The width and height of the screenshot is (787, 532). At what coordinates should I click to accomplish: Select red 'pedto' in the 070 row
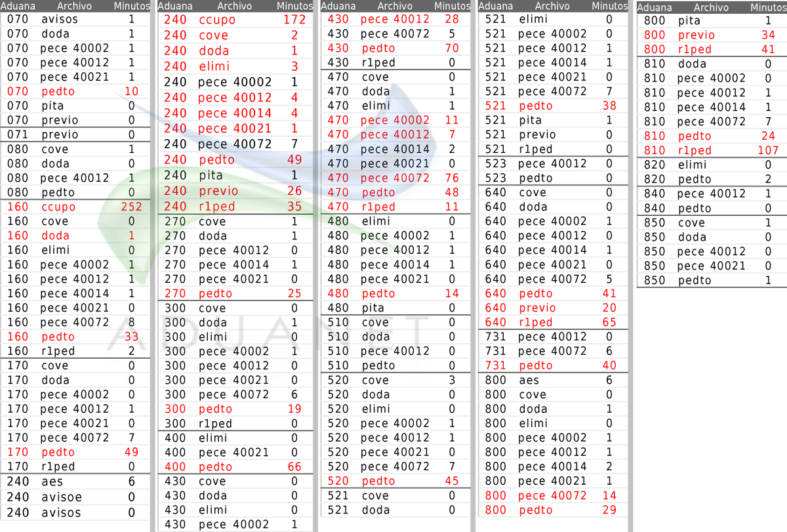point(58,92)
